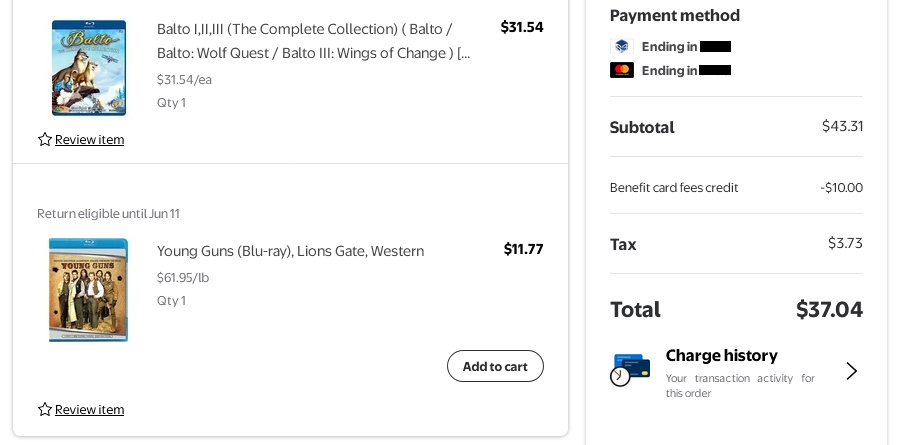Click the Total $37.04 amount
Viewport: 900px width, 445px height.
coord(829,310)
